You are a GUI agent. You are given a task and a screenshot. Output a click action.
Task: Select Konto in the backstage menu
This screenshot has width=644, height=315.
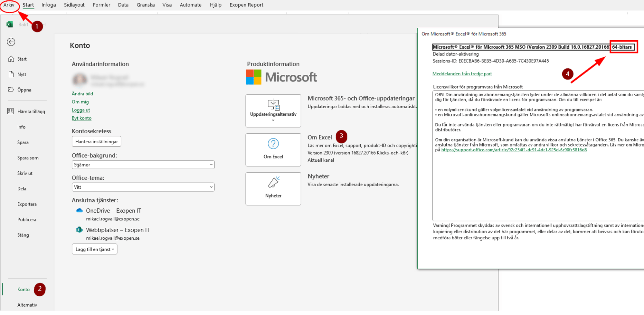point(24,290)
